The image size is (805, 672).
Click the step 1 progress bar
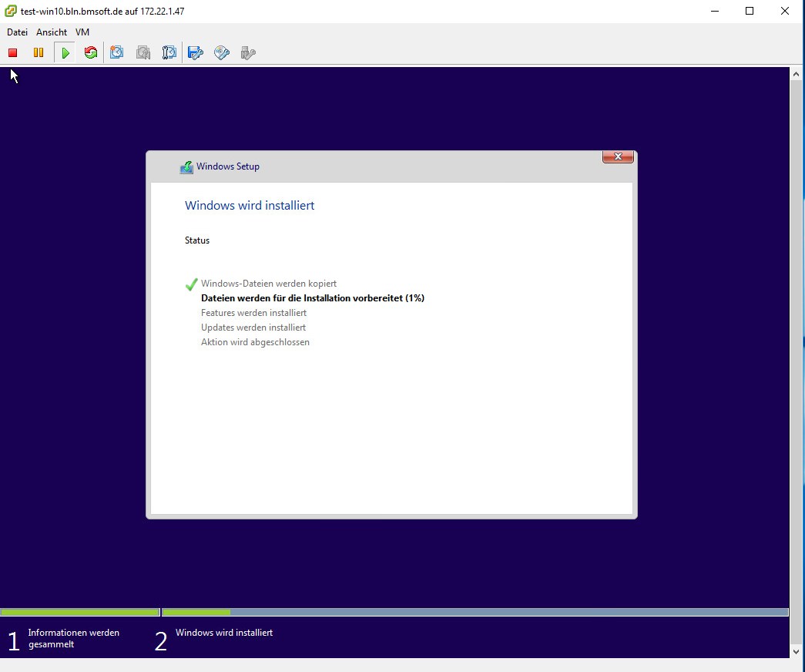point(80,612)
